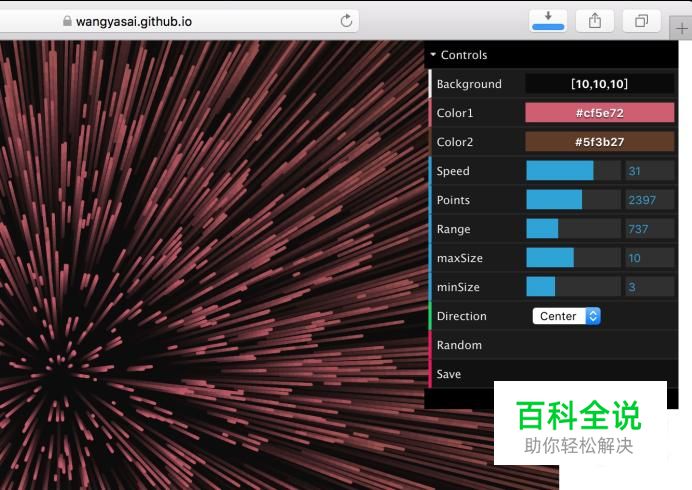692x490 pixels.
Task: Collapse the Controls panel triangle
Action: [x=433, y=54]
